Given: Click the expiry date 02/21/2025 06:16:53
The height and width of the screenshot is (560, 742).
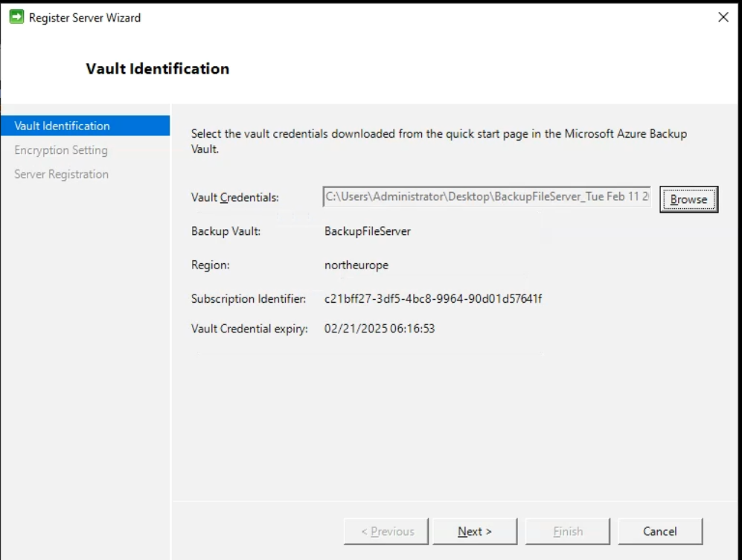Looking at the screenshot, I should coord(380,329).
